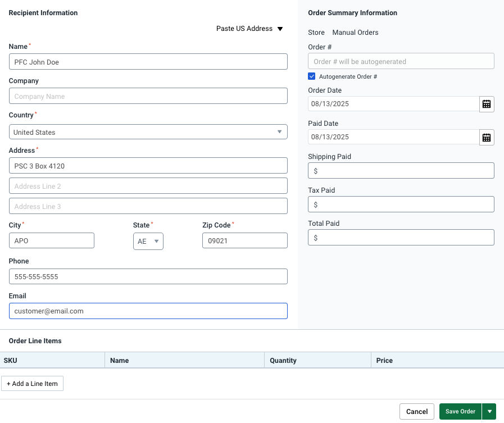Add a Line Item to order

click(32, 384)
